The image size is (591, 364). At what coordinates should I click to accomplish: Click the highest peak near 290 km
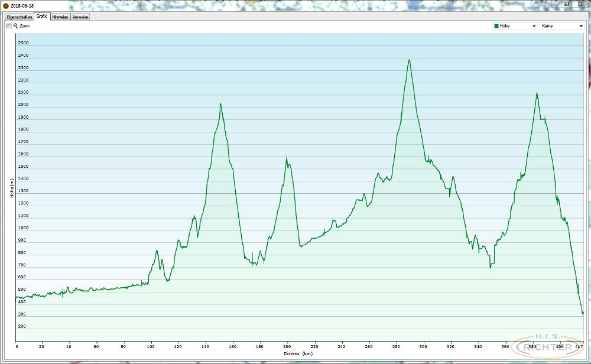click(x=408, y=60)
